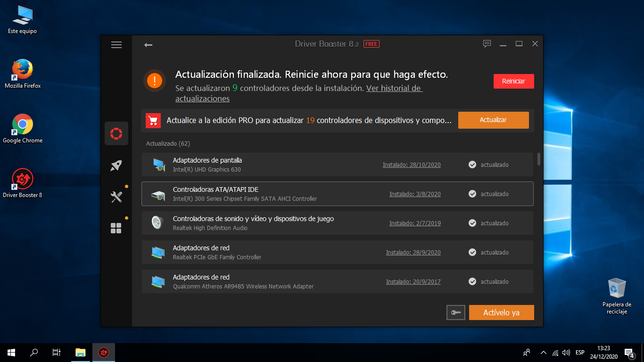644x362 pixels.
Task: Select the Controladoras ATA/ATAPI IDE row title
Action: click(x=215, y=189)
